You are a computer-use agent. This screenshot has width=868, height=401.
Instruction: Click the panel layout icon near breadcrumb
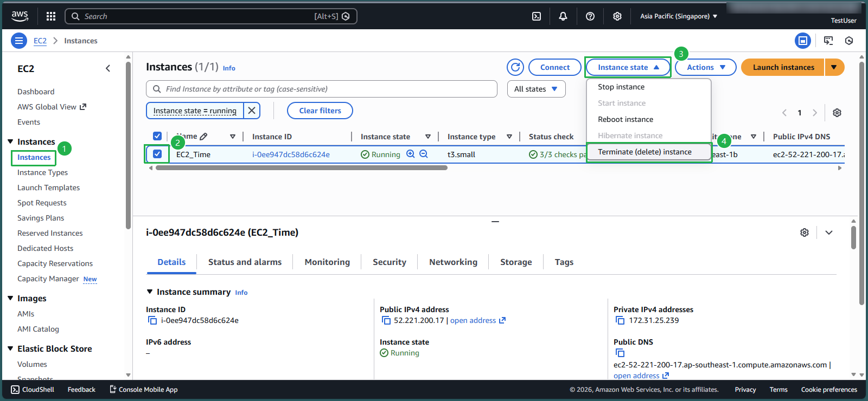click(803, 41)
